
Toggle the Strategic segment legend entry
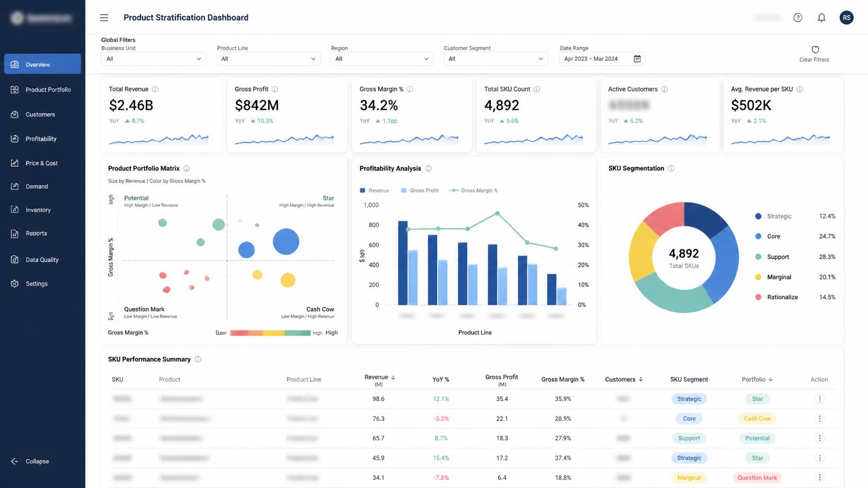tap(795, 216)
